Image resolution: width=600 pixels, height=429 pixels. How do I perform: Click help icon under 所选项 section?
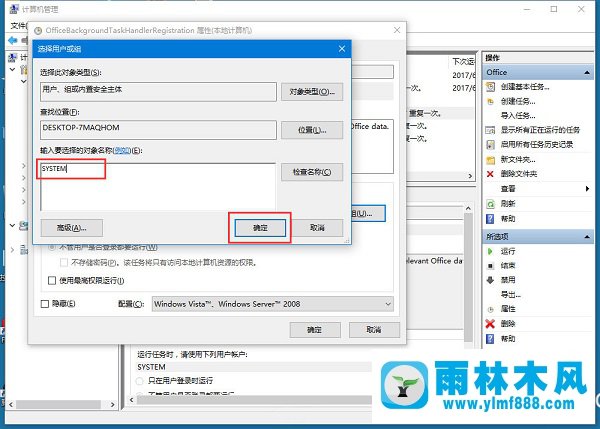490,339
